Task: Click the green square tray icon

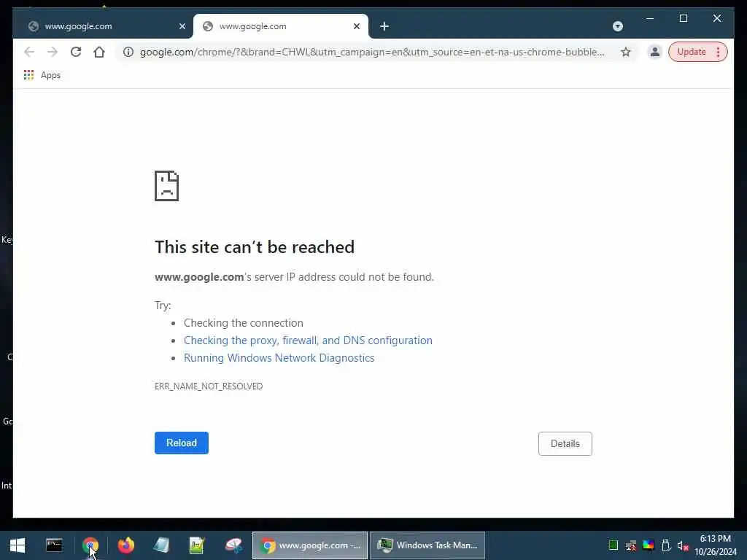Action: tap(613, 545)
